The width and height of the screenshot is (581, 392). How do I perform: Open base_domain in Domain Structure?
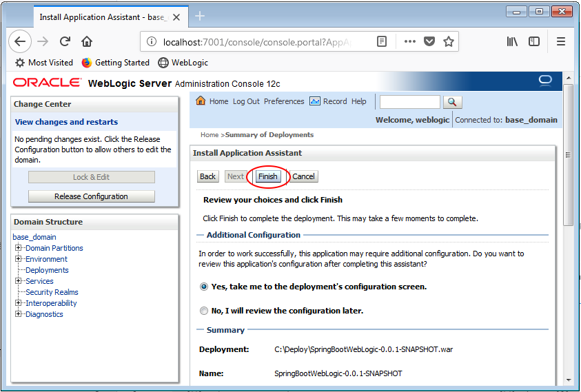34,237
